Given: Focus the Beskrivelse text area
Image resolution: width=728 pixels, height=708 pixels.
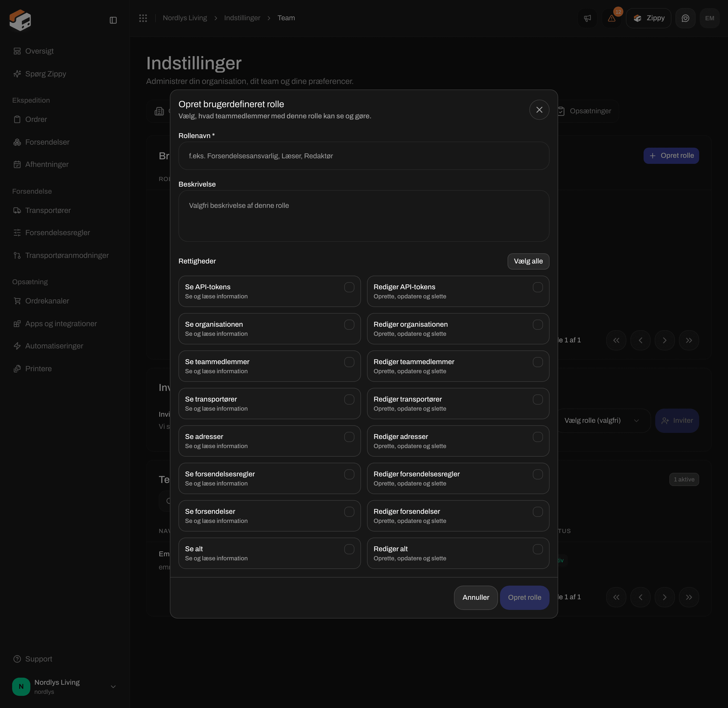Looking at the screenshot, I should [x=364, y=216].
